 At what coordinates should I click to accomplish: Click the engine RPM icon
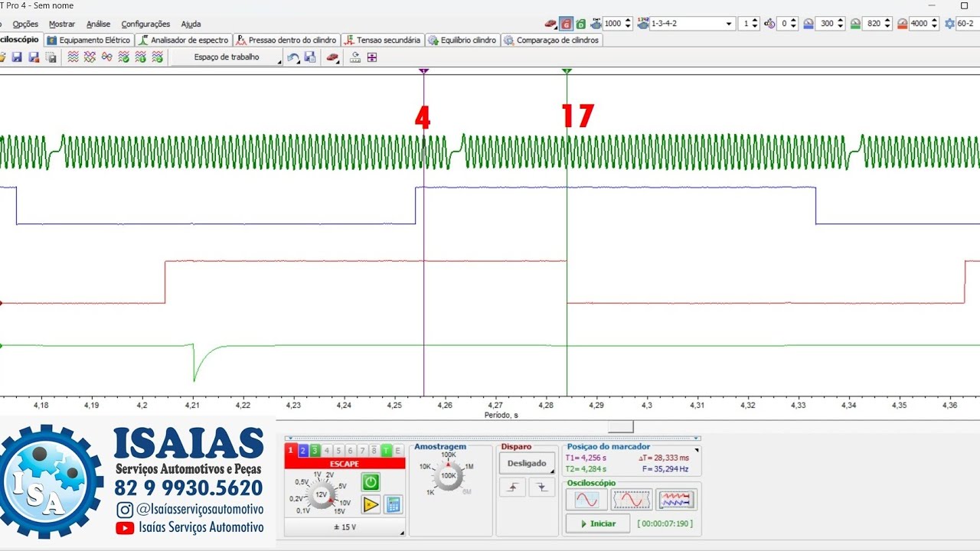click(596, 24)
